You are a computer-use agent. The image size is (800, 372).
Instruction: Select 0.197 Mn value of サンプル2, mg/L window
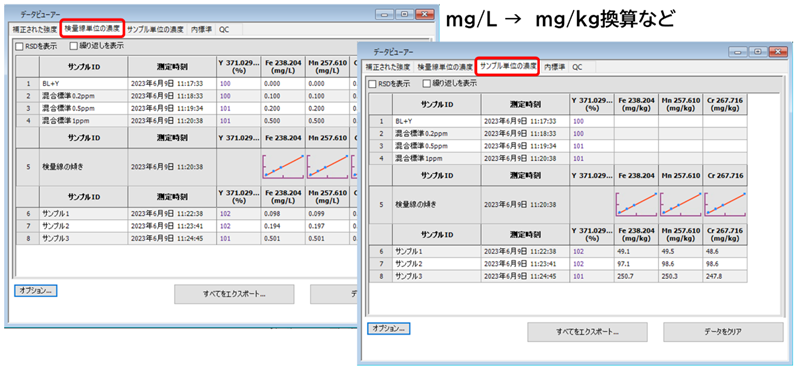click(x=327, y=226)
